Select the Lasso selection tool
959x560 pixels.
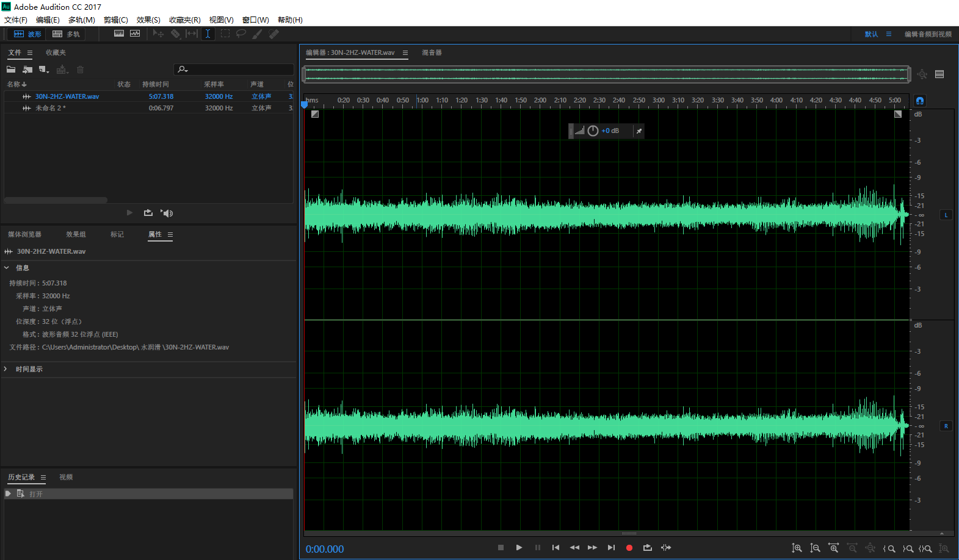pos(241,34)
